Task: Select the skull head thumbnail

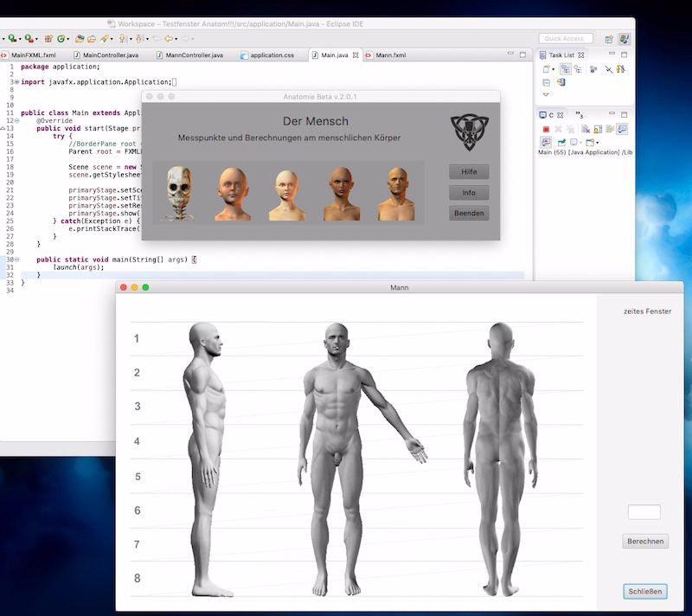Action: [180, 193]
